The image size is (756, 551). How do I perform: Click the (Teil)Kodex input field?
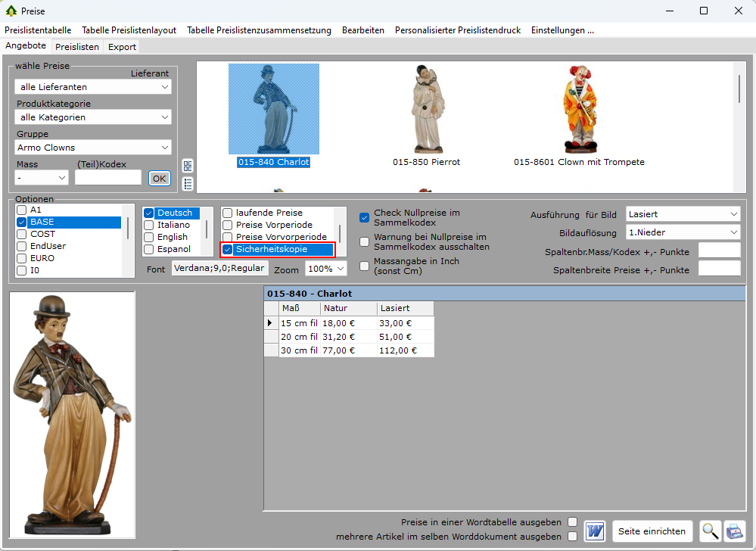[108, 178]
